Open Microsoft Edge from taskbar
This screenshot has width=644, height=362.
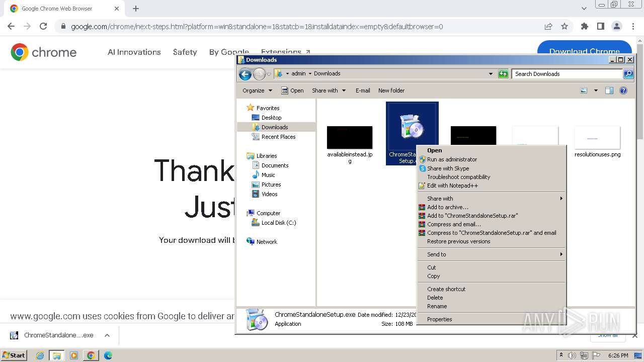(108, 355)
